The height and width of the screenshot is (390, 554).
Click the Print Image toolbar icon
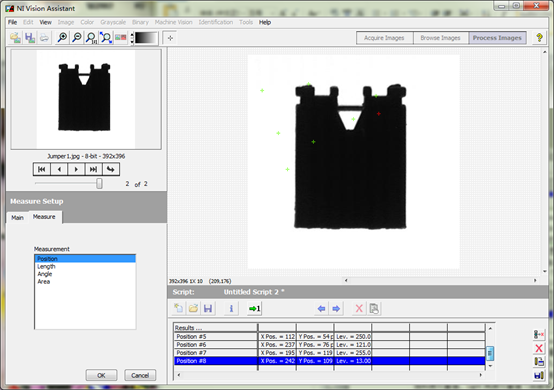click(44, 37)
